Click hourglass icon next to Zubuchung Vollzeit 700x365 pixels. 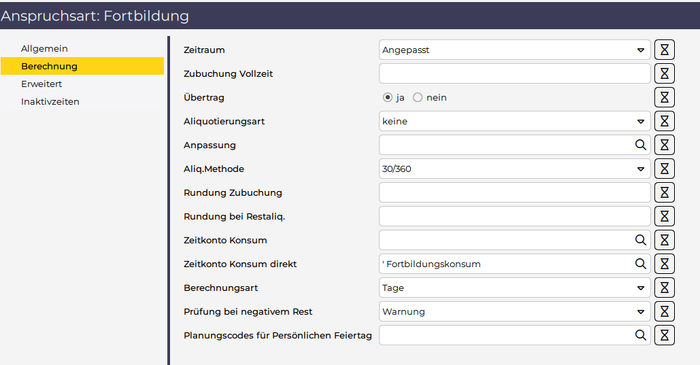(x=664, y=74)
